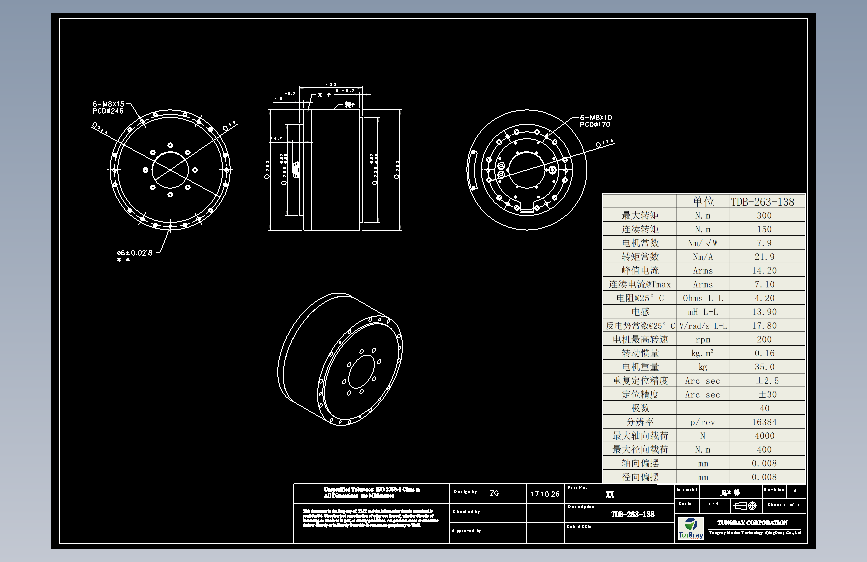The image size is (867, 562).
Task: Click the ZG designer initials in title block
Action: [x=494, y=493]
